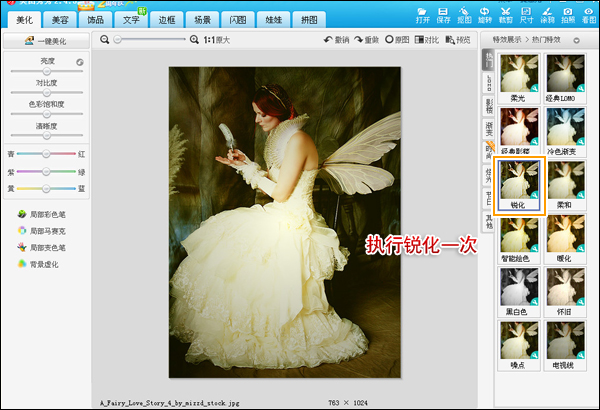
Task: Click the 保存 (save) icon
Action: (443, 12)
